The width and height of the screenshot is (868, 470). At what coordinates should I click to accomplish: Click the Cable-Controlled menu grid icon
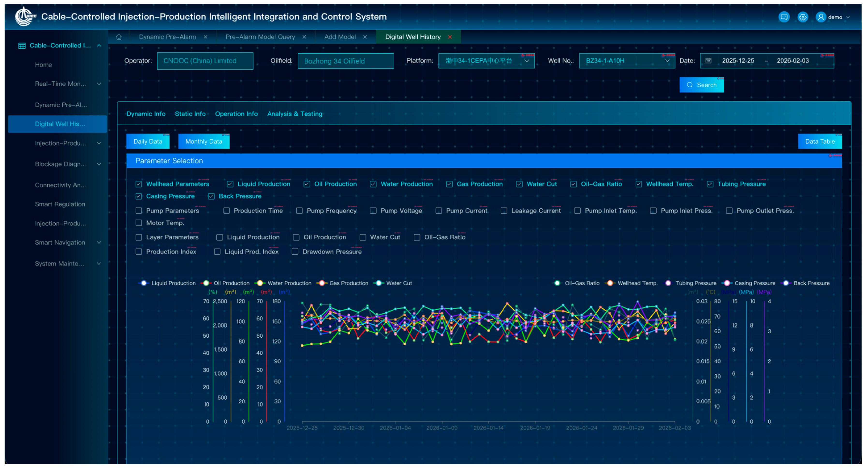(x=22, y=46)
